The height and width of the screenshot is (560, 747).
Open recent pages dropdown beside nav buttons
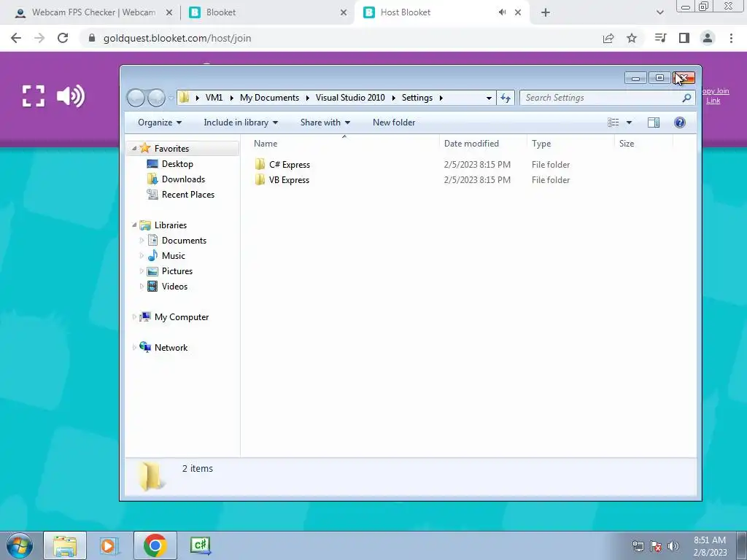tap(171, 98)
